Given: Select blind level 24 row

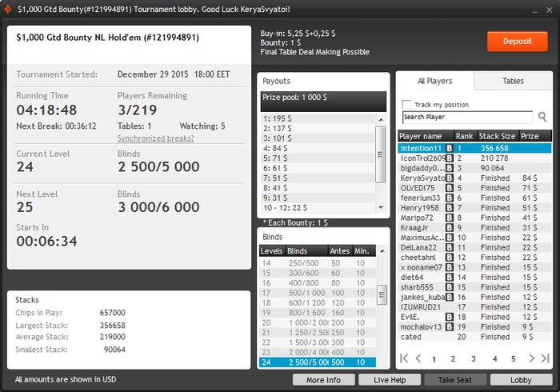Looking at the screenshot, I should coord(318,362).
